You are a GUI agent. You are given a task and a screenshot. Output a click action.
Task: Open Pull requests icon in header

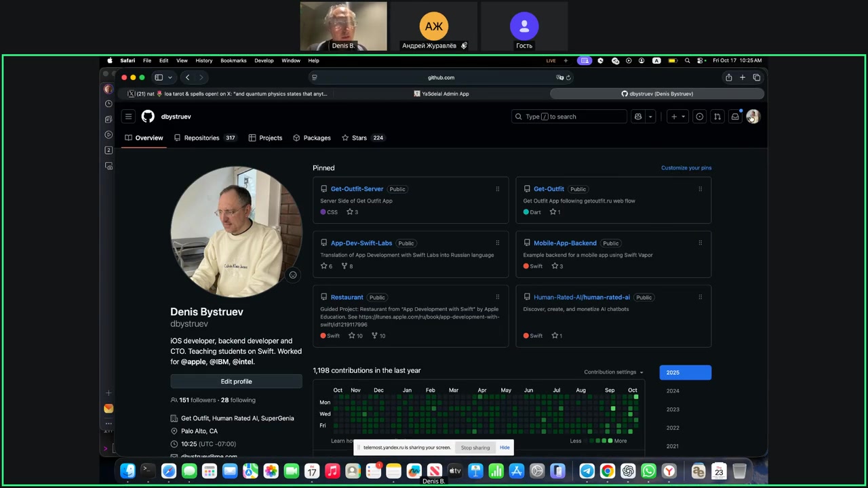coord(717,117)
